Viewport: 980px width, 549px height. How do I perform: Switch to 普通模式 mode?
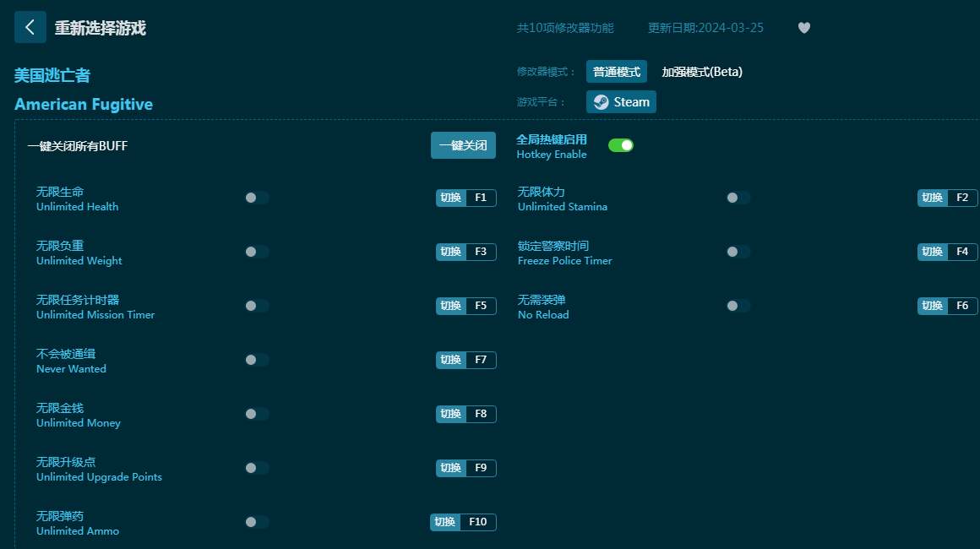point(616,72)
